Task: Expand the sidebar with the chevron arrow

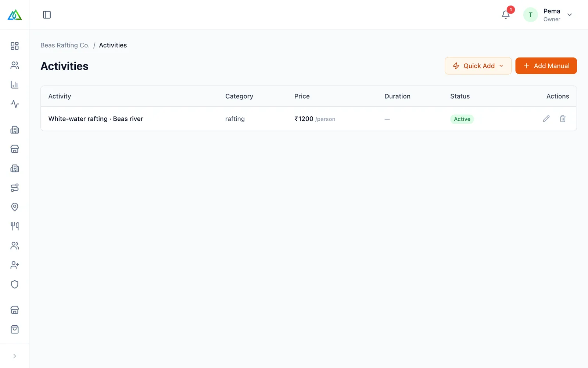Action: 15,356
